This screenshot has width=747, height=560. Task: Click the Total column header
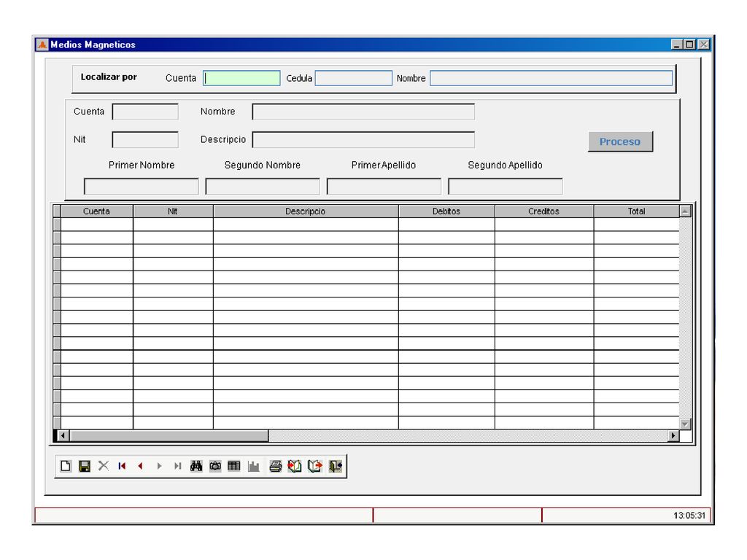636,211
